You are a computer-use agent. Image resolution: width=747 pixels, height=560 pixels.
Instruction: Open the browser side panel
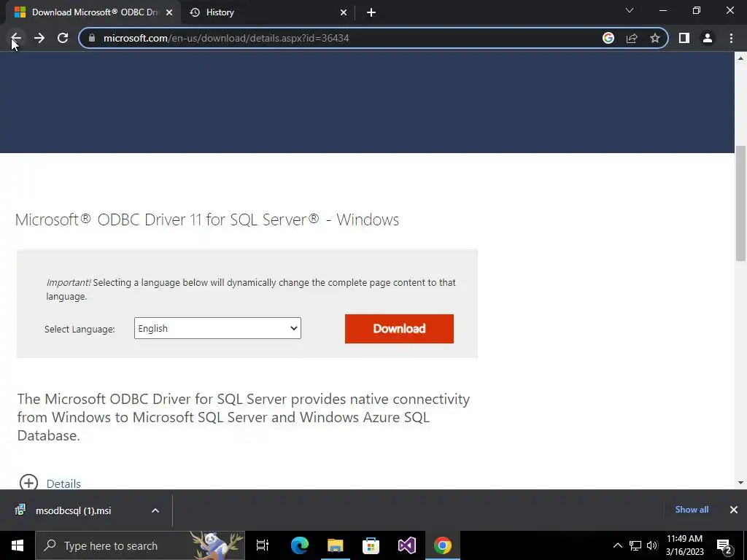pos(684,38)
